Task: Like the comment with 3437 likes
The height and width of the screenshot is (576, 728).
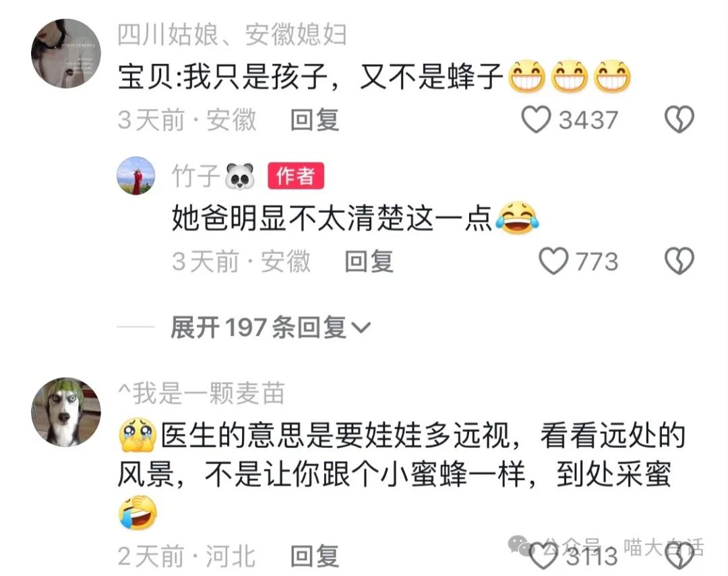Action: tap(536, 119)
